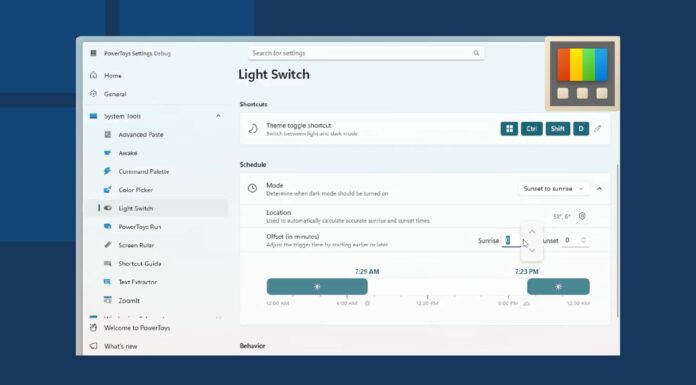Click the Home house icon
The height and width of the screenshot is (385, 696).
93,75
